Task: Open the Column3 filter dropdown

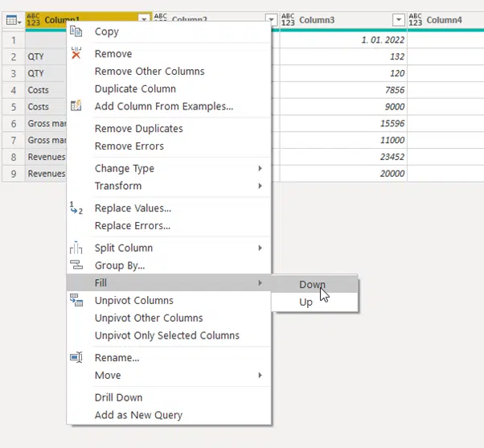Action: pyautogui.click(x=399, y=20)
